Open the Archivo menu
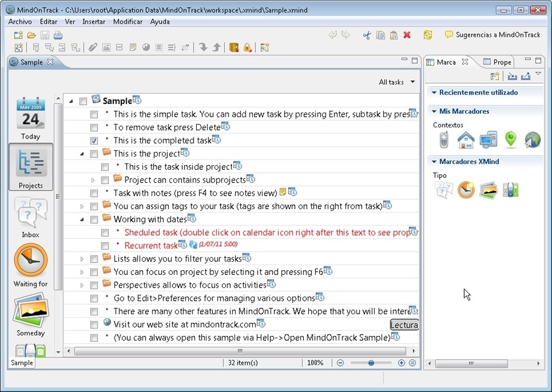 (x=20, y=22)
